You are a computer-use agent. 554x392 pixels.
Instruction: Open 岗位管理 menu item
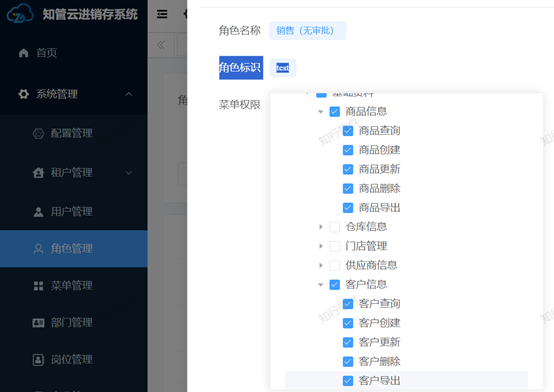click(73, 359)
